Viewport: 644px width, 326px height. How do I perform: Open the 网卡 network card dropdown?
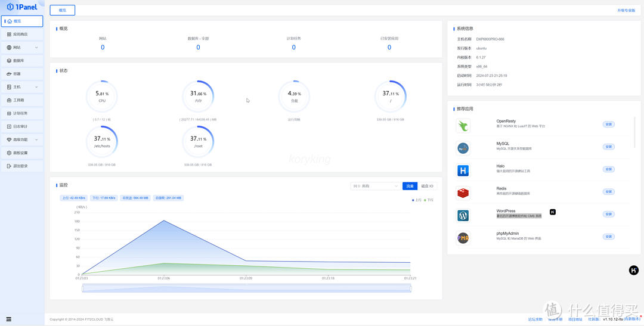(375, 187)
